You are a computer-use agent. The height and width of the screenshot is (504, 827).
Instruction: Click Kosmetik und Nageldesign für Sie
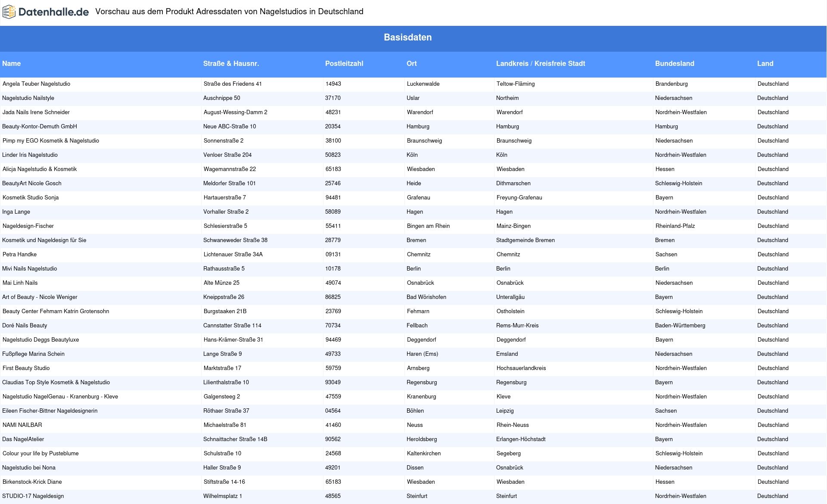[44, 240]
